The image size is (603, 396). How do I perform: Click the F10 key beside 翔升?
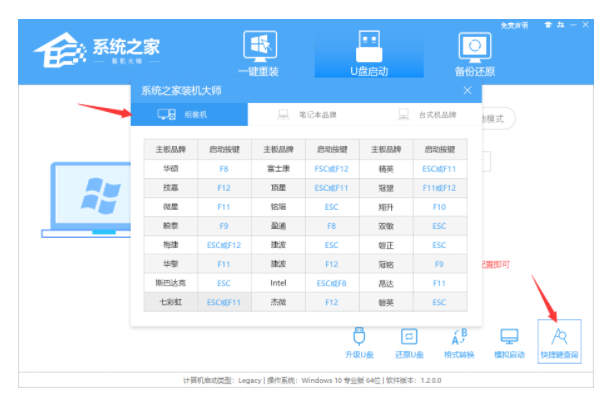[439, 207]
